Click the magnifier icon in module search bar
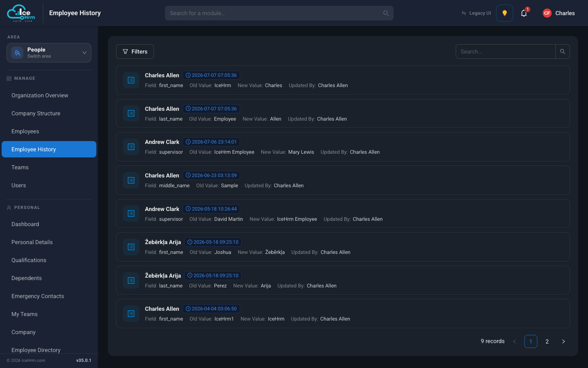The width and height of the screenshot is (588, 368). (x=386, y=13)
